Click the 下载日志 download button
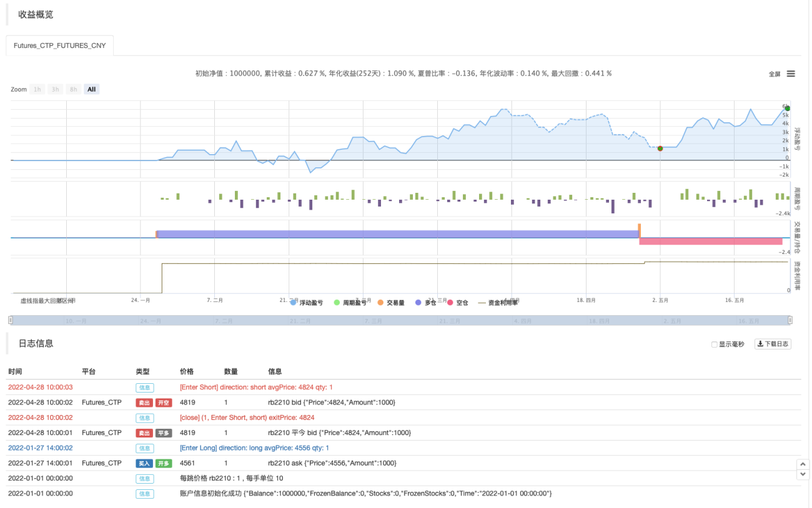The image size is (812, 508). coord(773,344)
